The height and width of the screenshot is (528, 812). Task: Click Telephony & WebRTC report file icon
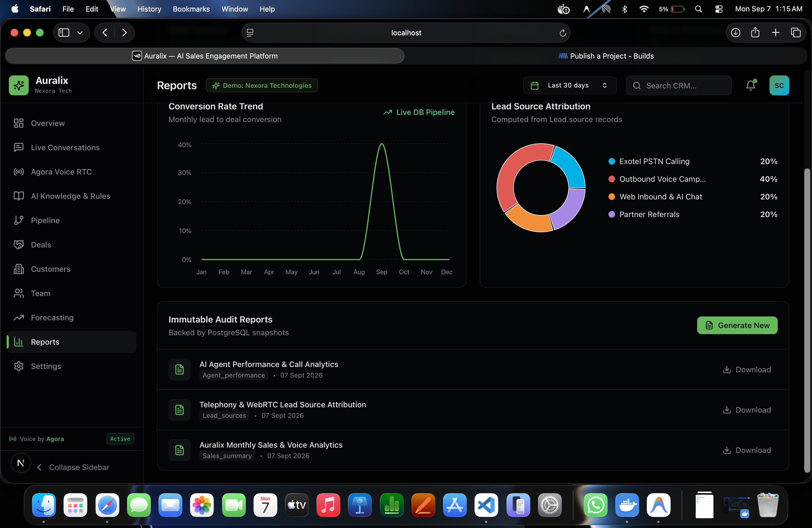click(180, 410)
